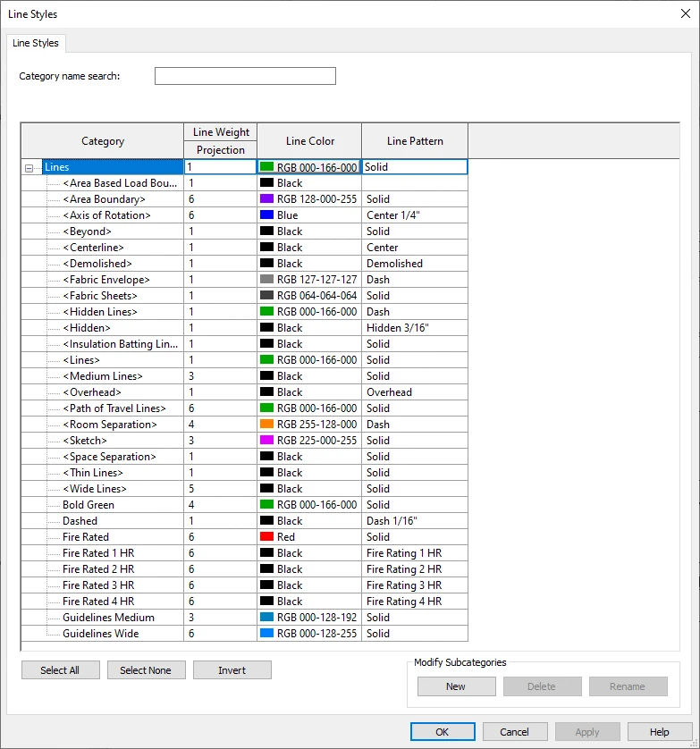Select the Demolished subcategory row
The image size is (700, 749).
pos(97,264)
